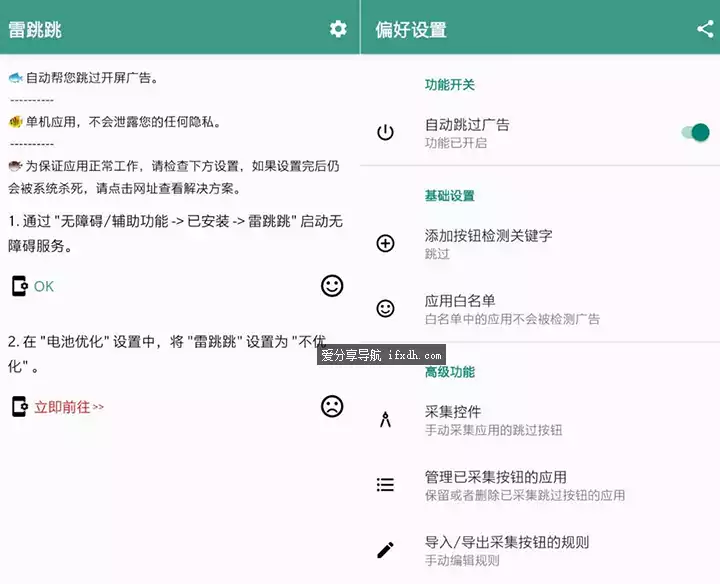Viewport: 720px width, 584px height.
Task: Click the compass icon beside 采集控件
Action: tap(385, 420)
